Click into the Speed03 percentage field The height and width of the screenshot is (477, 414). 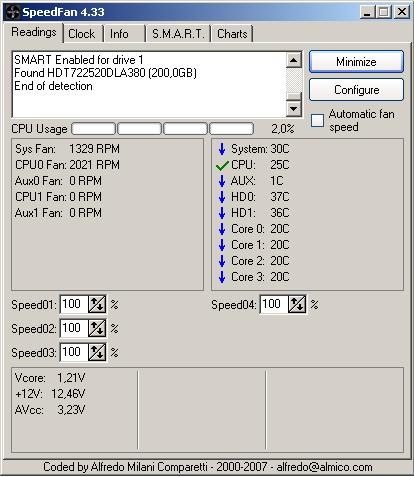74,352
